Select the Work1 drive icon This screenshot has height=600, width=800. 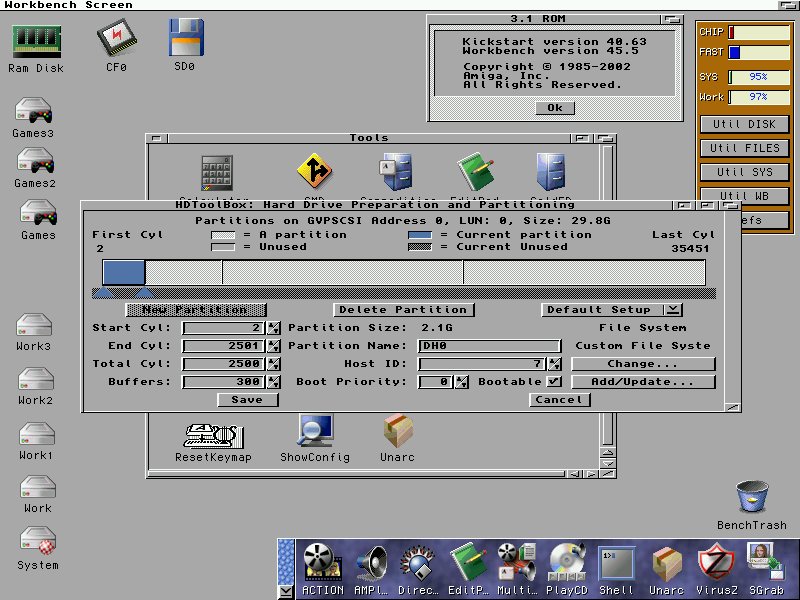click(x=37, y=434)
